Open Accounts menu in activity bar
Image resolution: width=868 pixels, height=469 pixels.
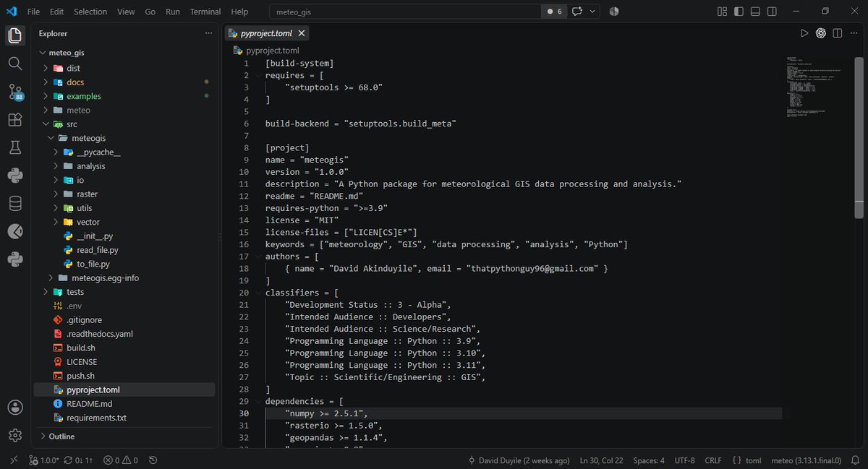pyautogui.click(x=15, y=408)
